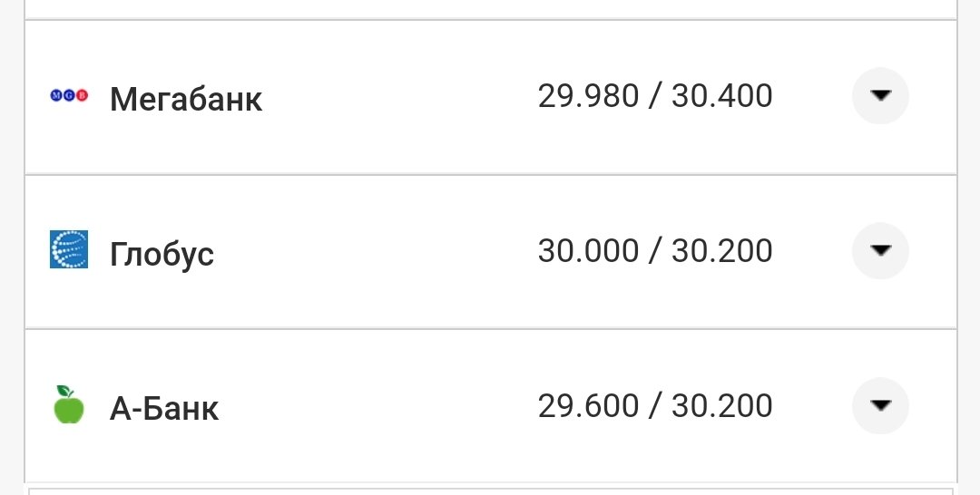Click А-Банк buy rate 29.600

click(x=588, y=405)
